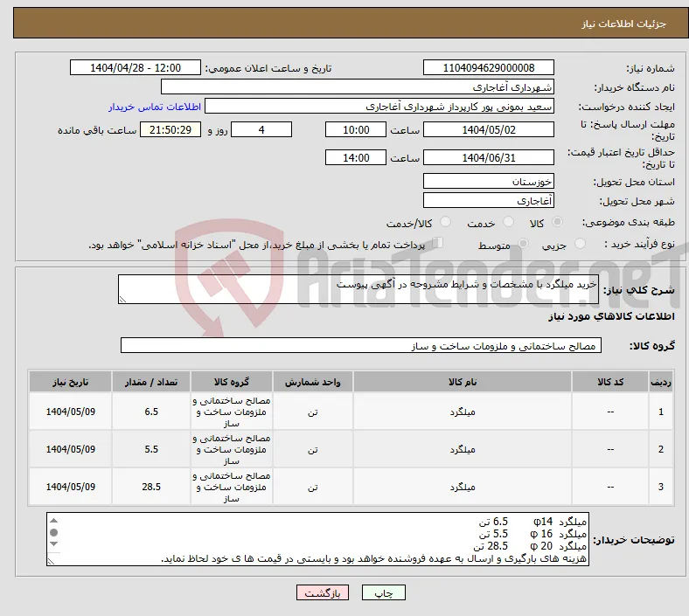Click date 1404/05/09 in row 1
The width and height of the screenshot is (689, 616).
(x=70, y=412)
